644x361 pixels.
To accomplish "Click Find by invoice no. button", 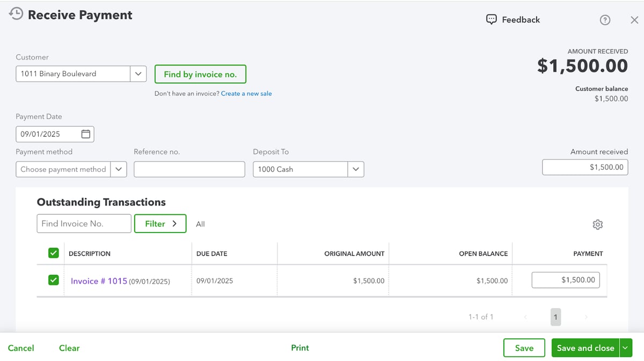I will [200, 74].
